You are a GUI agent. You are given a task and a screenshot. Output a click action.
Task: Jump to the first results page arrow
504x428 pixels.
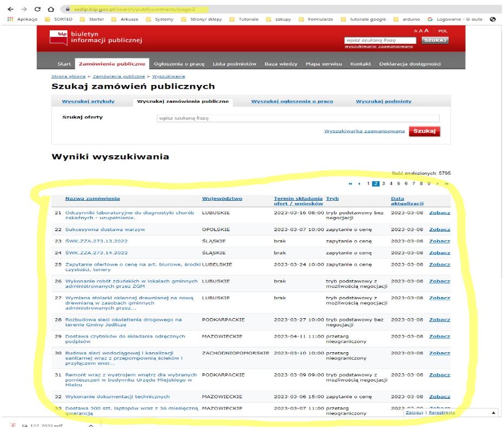point(351,184)
